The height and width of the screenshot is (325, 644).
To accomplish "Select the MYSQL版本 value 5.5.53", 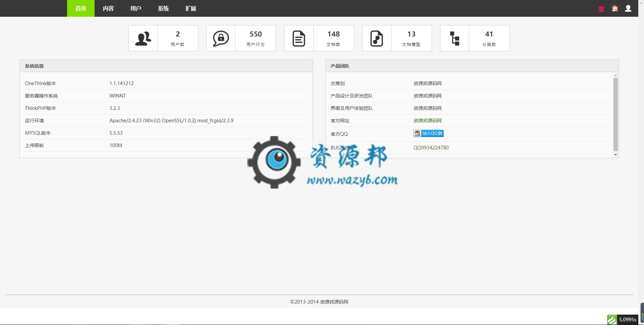I will click(116, 133).
